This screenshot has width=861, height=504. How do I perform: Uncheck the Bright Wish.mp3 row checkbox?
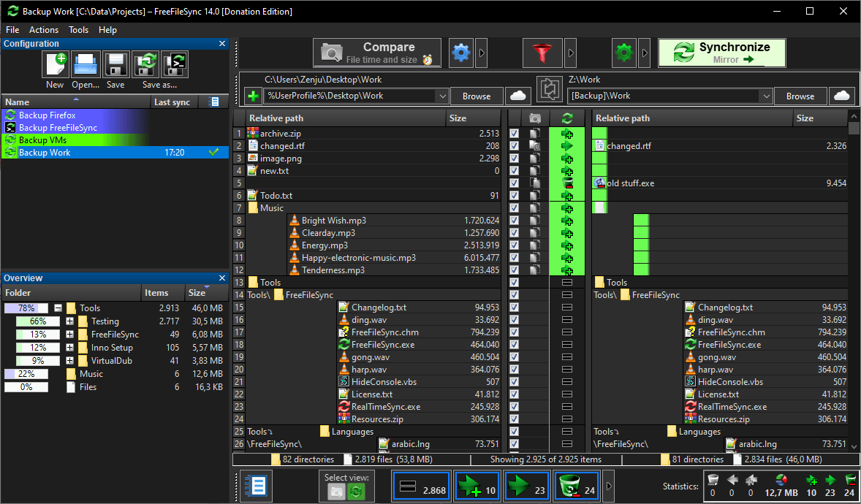tap(514, 221)
